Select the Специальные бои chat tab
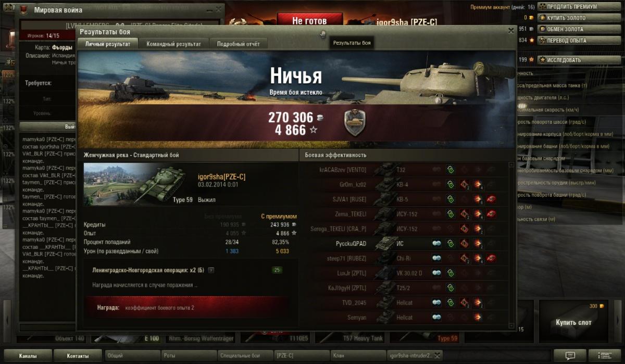This screenshot has width=625, height=364. 246,356
